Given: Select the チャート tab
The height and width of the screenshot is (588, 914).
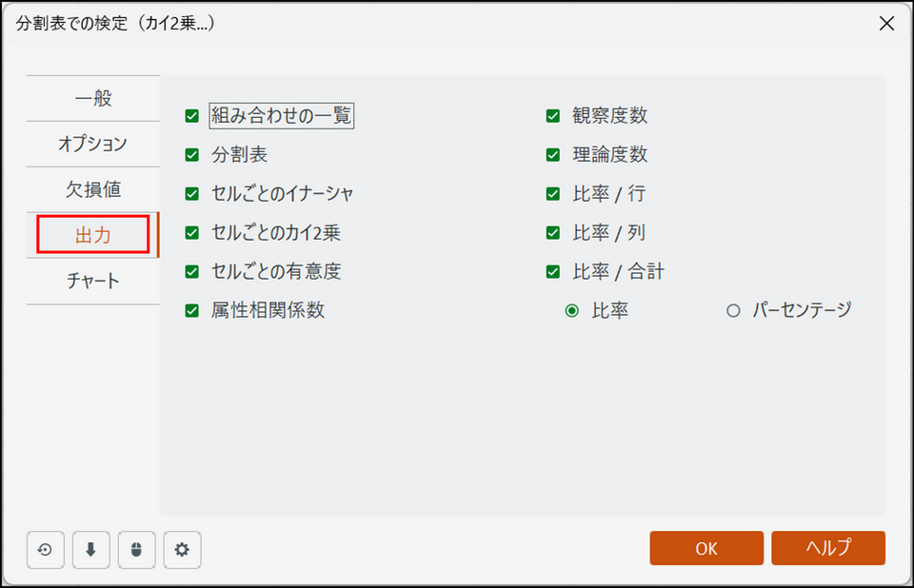Looking at the screenshot, I should [x=93, y=281].
